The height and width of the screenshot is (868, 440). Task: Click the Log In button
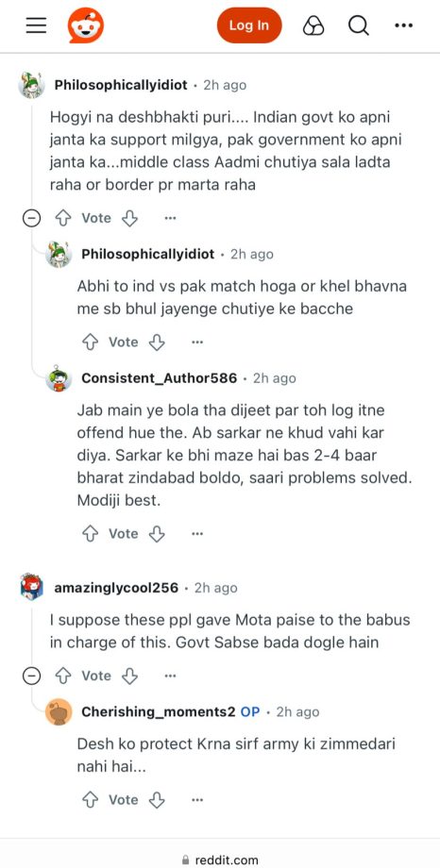249,25
